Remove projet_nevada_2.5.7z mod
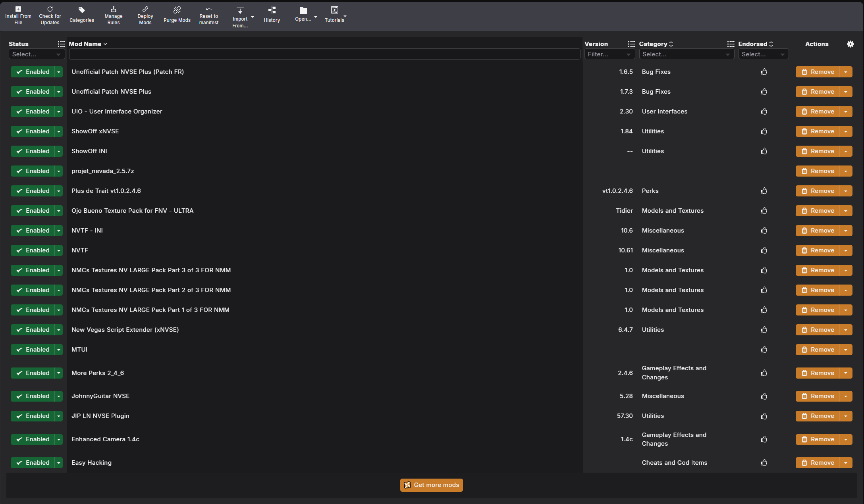The height and width of the screenshot is (504, 864). pyautogui.click(x=818, y=171)
